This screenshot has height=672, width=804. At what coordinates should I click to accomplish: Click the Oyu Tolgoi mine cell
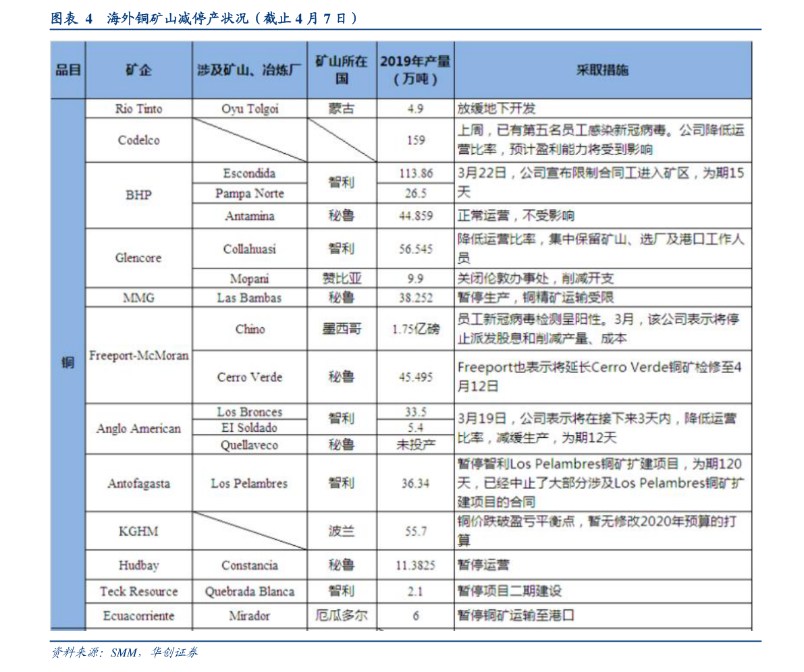[250, 109]
